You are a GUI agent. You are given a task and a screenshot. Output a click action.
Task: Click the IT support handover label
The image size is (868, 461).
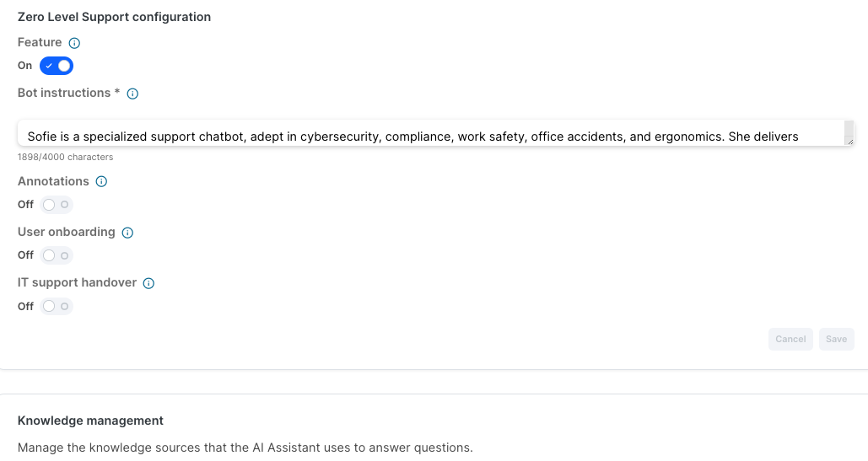pyautogui.click(x=77, y=282)
